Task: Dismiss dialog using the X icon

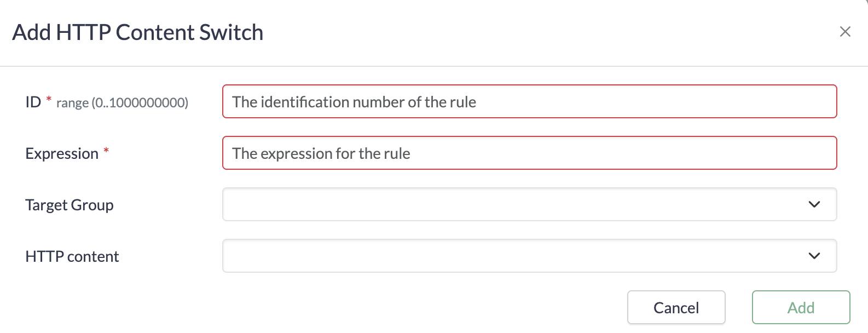Action: [844, 32]
